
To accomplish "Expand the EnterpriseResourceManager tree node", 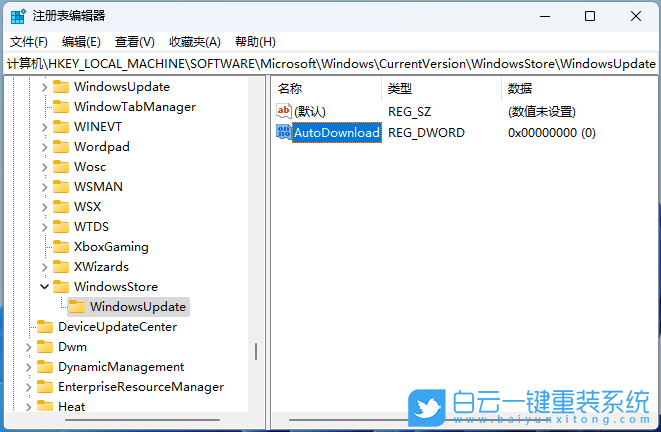I will [x=29, y=387].
